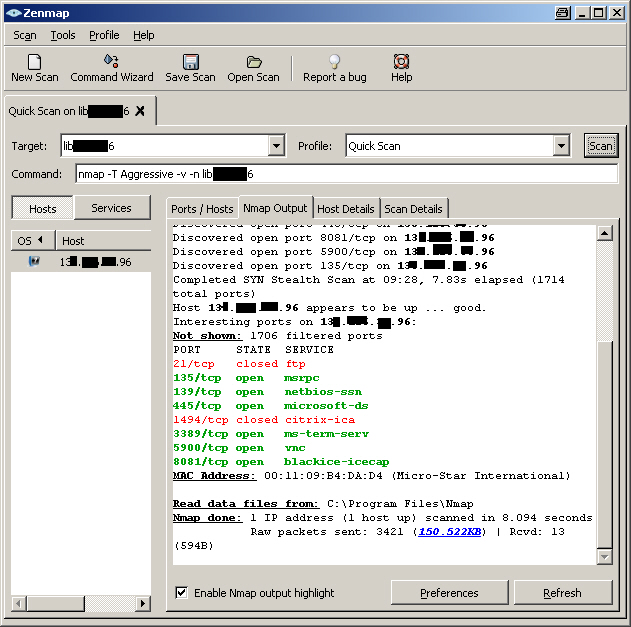Click the output vertical scrollbar thumb
Image resolution: width=631 pixels, height=627 pixels.
click(x=604, y=445)
